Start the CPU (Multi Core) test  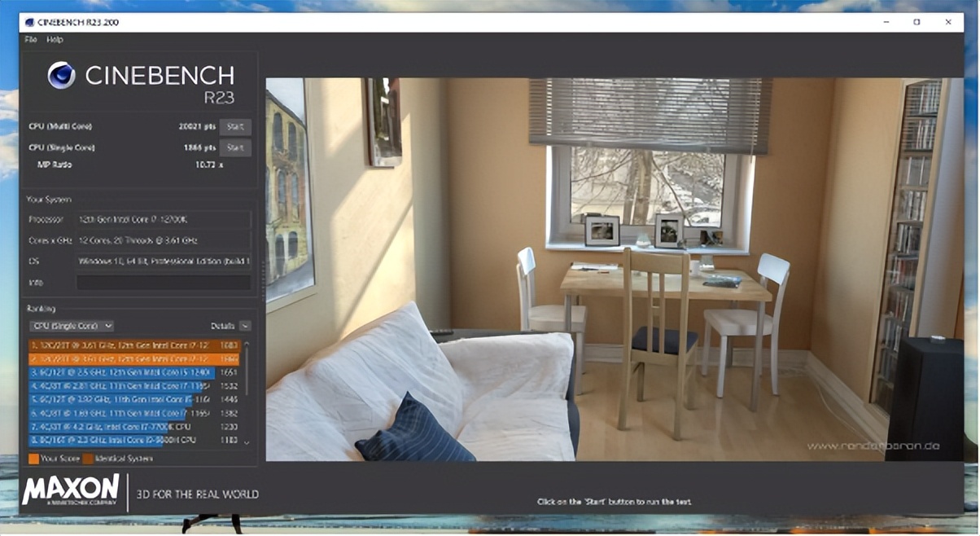pyautogui.click(x=235, y=126)
